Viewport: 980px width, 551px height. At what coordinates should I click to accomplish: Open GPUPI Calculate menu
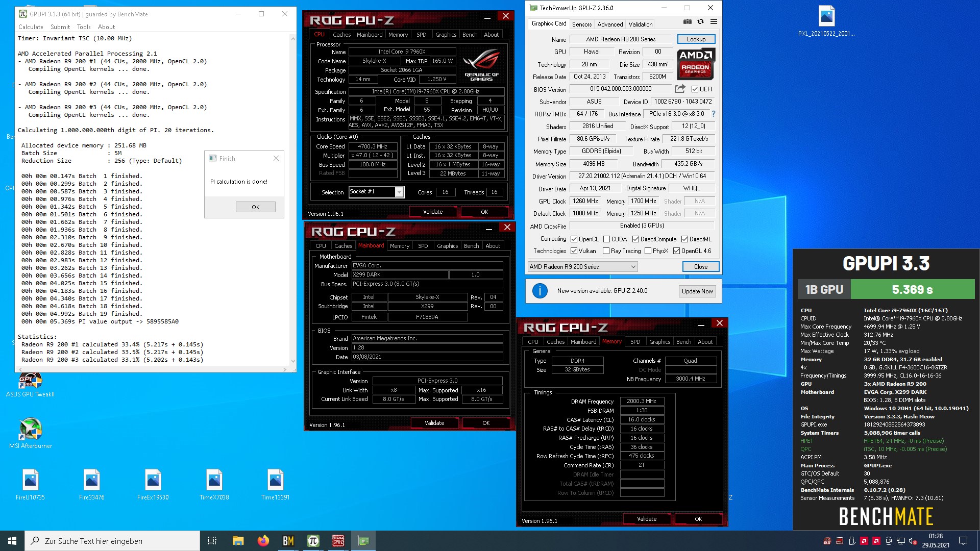coord(31,27)
